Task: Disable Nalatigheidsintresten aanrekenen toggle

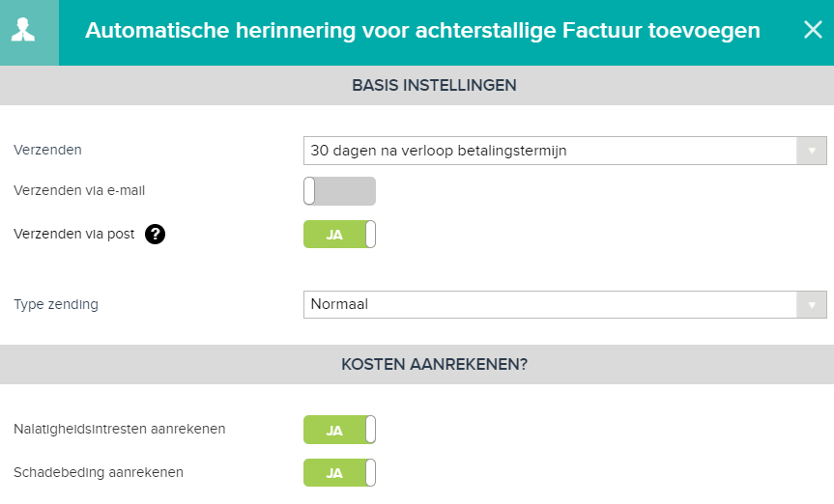Action: coord(339,430)
